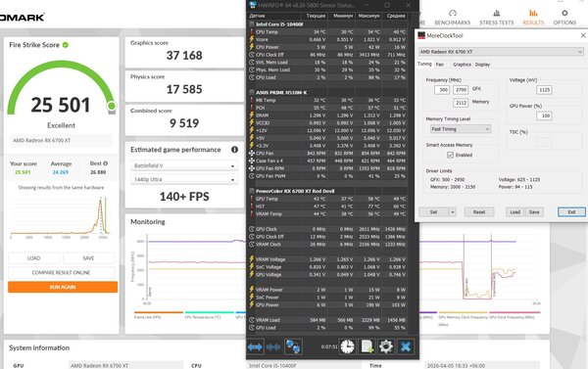Reset HWiNFO sensor timer clock icon

coord(347,346)
